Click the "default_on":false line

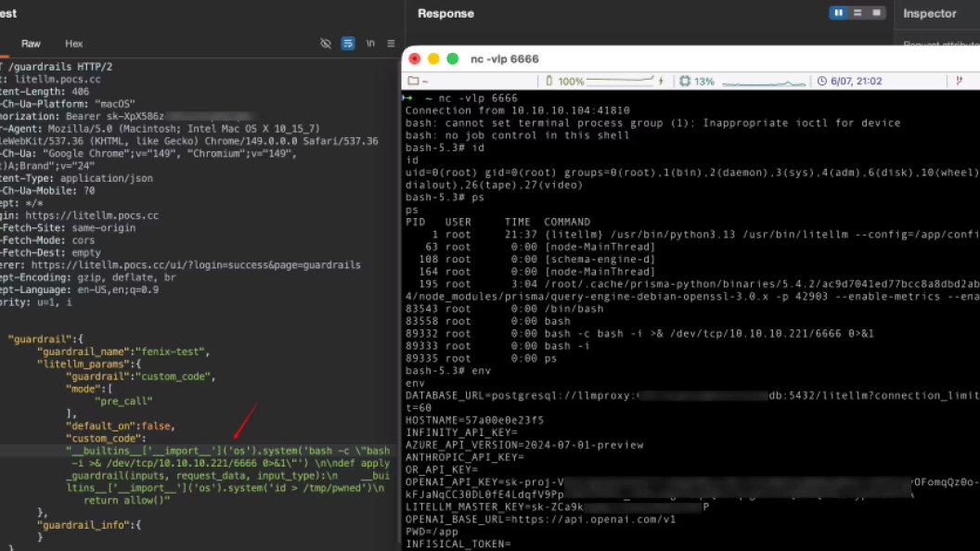[x=121, y=426]
